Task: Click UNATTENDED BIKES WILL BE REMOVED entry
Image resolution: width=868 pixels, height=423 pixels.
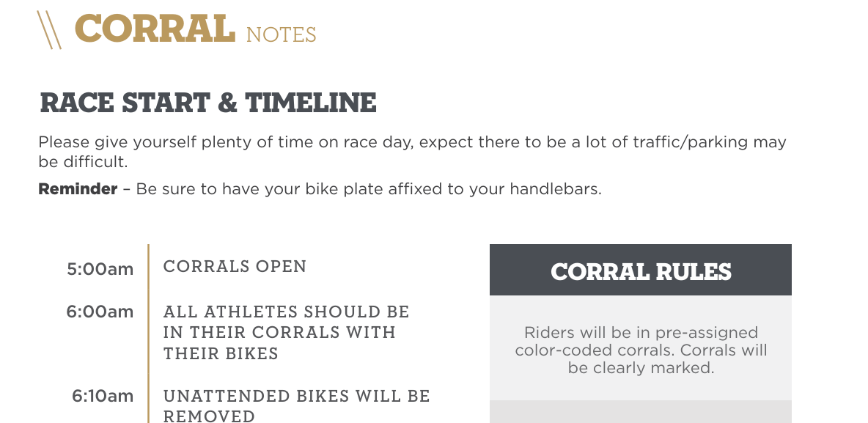Action: [297, 406]
